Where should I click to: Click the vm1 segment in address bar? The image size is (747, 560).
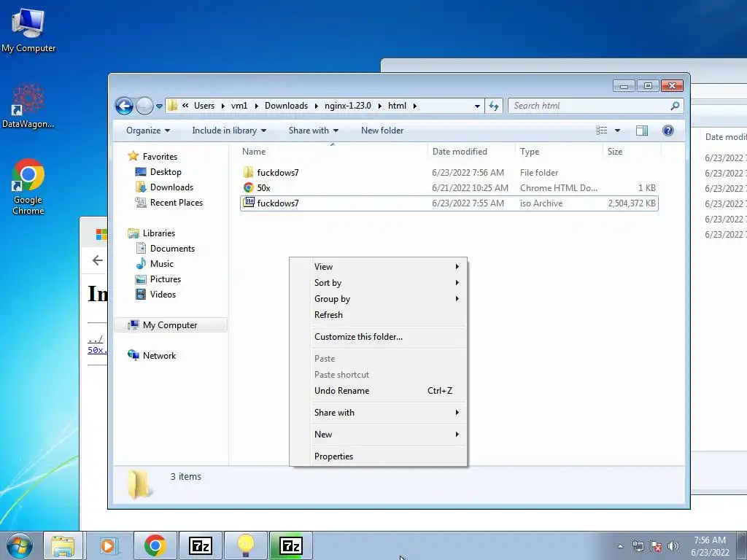click(239, 106)
